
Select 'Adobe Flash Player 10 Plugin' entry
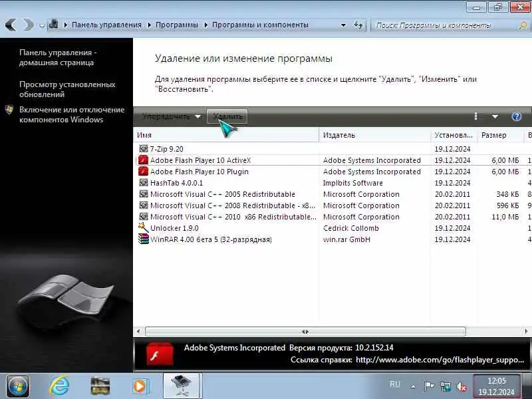199,172
